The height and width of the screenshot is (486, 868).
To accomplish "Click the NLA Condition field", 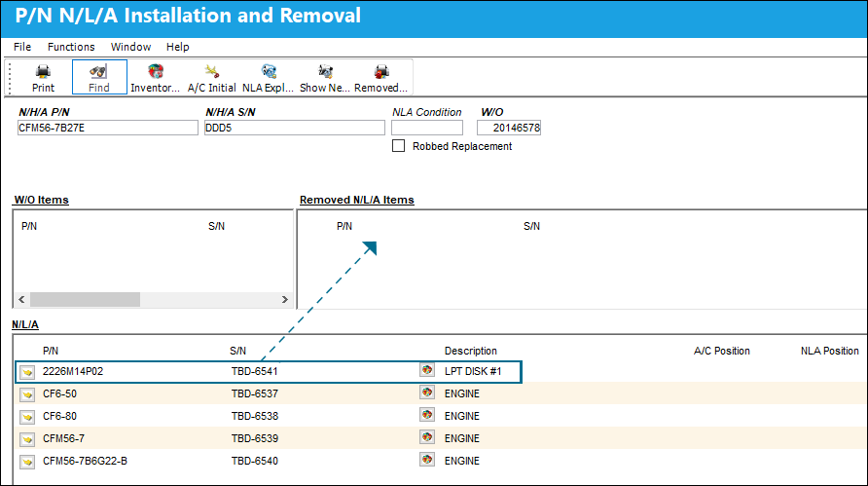I will pos(427,128).
